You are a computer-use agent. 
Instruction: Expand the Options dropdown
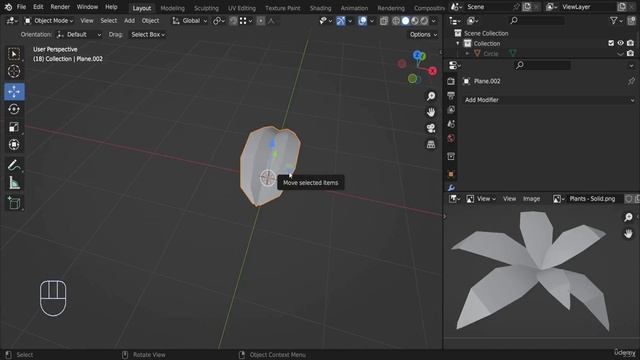(x=423, y=35)
